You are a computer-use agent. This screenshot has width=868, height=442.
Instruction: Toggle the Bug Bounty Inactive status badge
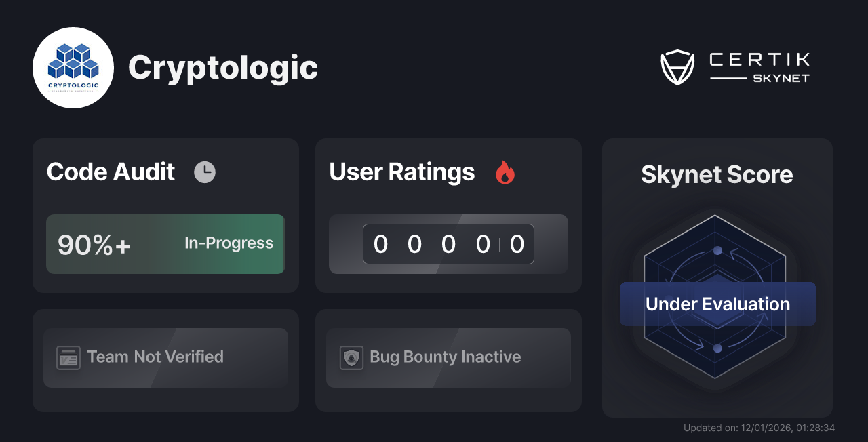point(448,357)
